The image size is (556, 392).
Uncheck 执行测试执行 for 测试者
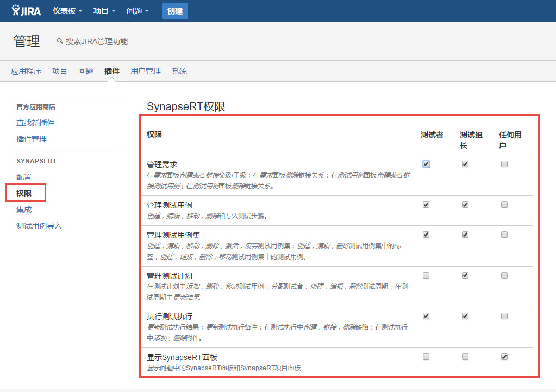426,316
